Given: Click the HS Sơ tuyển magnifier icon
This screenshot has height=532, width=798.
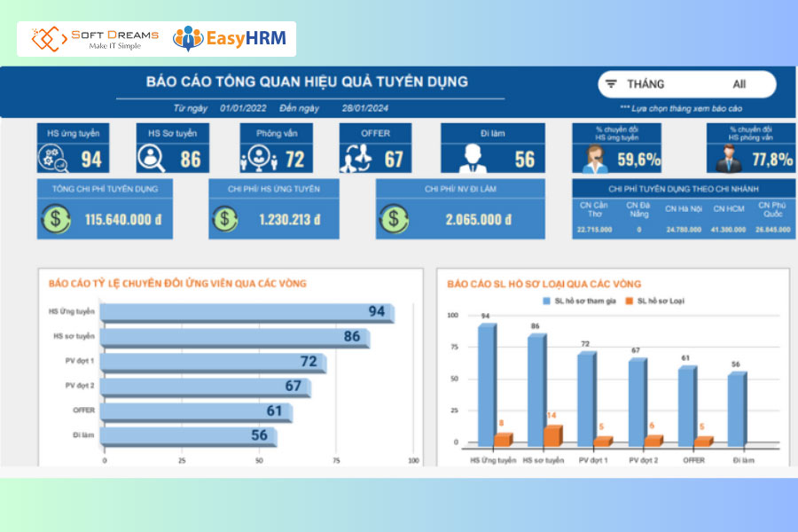Looking at the screenshot, I should 153,159.
